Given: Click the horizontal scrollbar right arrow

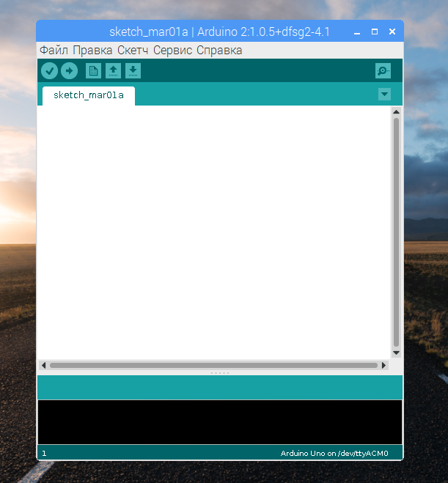Looking at the screenshot, I should pyautogui.click(x=383, y=365).
